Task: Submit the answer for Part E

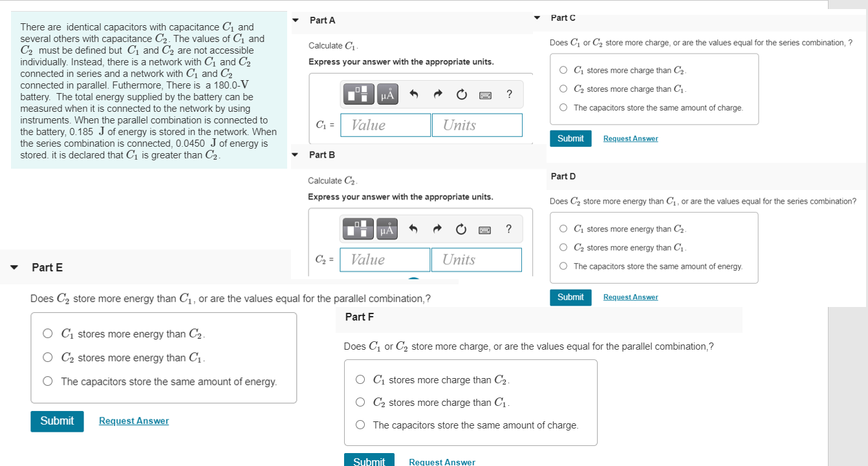Action: click(x=57, y=421)
